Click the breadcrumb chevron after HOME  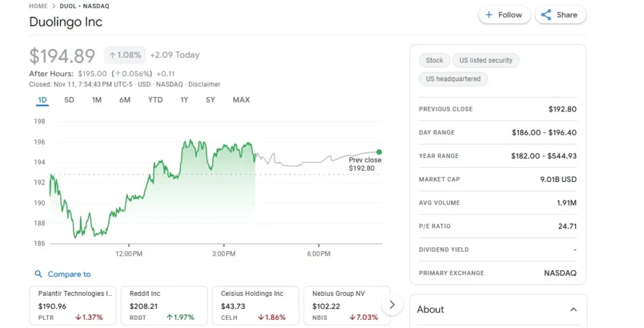pyautogui.click(x=53, y=6)
